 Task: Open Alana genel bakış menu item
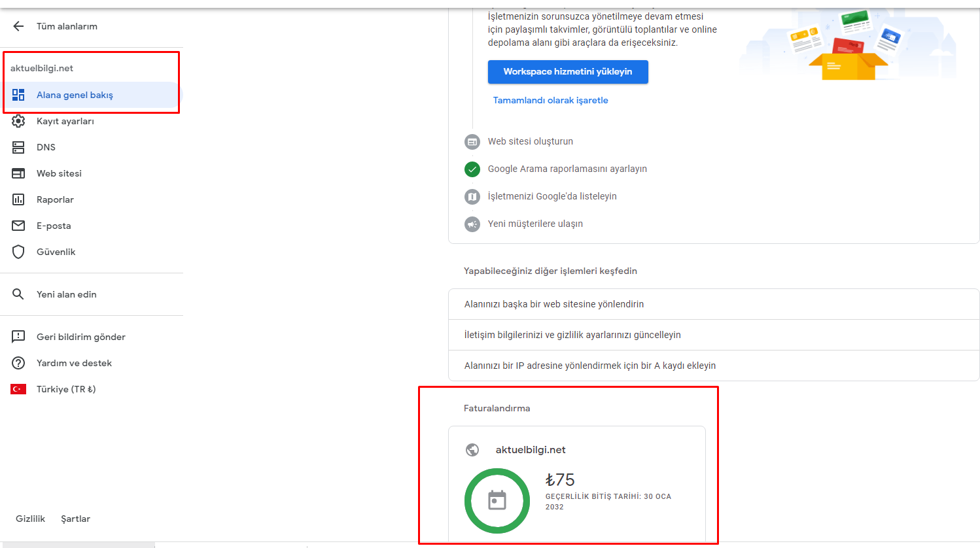pyautogui.click(x=90, y=95)
